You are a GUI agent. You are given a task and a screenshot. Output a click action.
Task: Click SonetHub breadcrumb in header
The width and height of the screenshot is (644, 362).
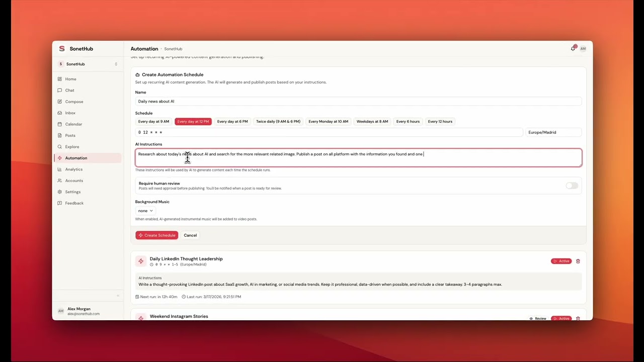click(x=173, y=49)
